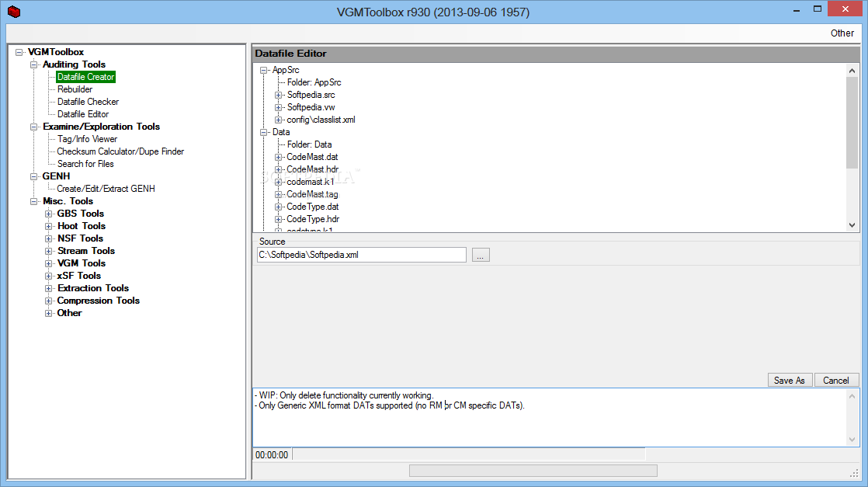Expand the CodeType.dat node
The height and width of the screenshot is (487, 868).
[279, 207]
